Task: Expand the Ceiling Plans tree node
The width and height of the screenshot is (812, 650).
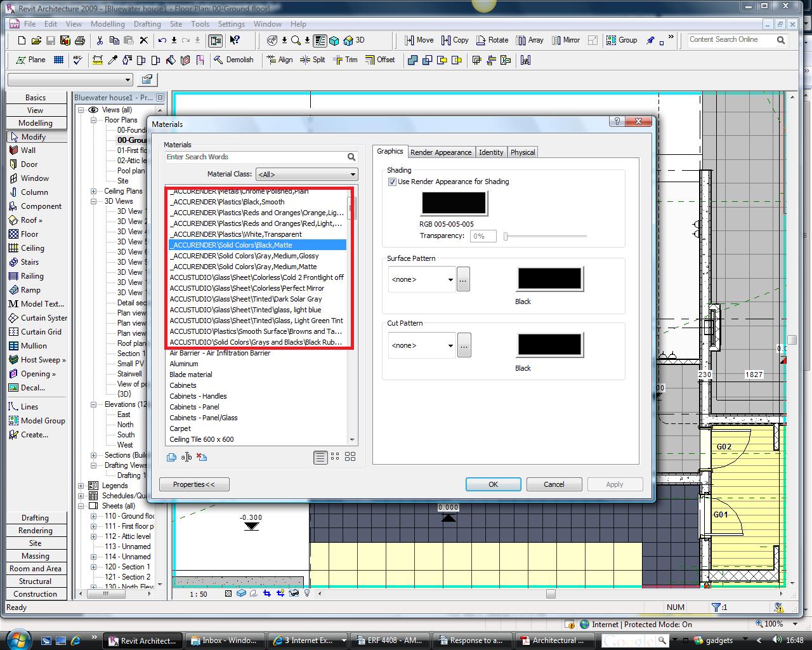Action: pos(93,191)
